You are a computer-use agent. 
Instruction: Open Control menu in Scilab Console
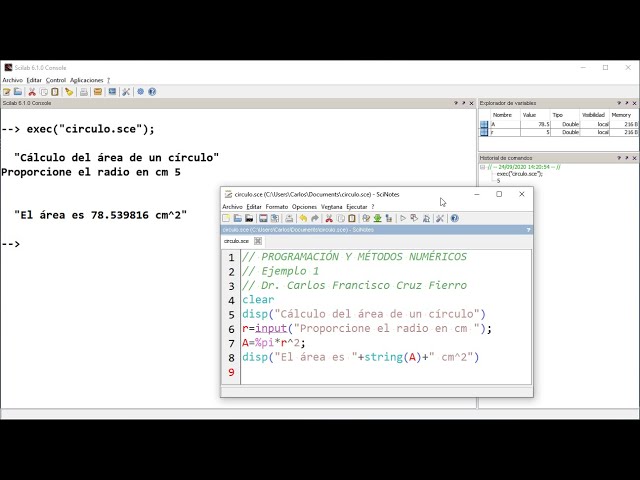pos(56,80)
